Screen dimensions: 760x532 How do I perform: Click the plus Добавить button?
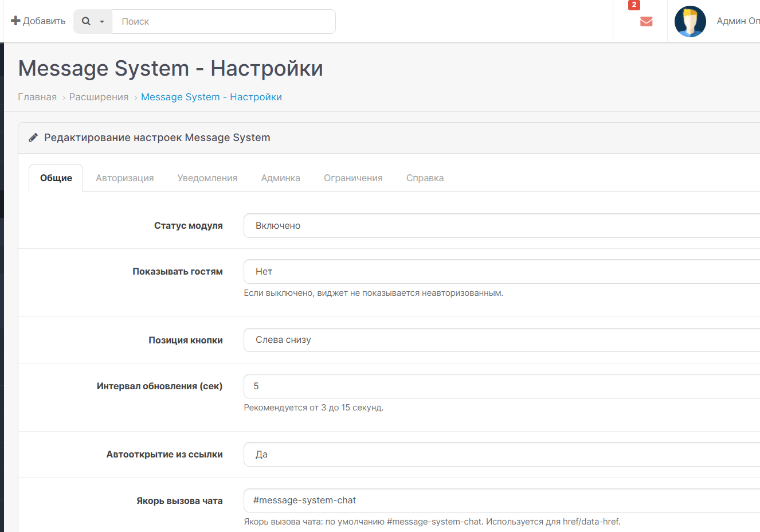click(x=38, y=21)
